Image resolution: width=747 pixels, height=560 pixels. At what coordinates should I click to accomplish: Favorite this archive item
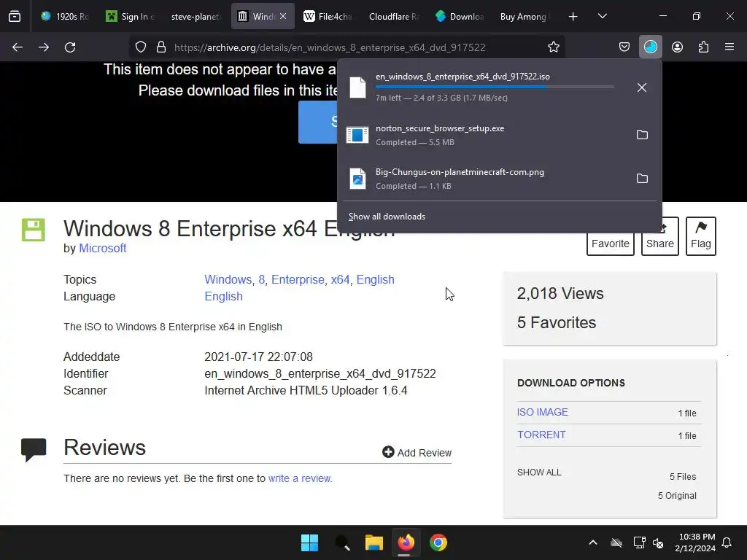click(611, 244)
